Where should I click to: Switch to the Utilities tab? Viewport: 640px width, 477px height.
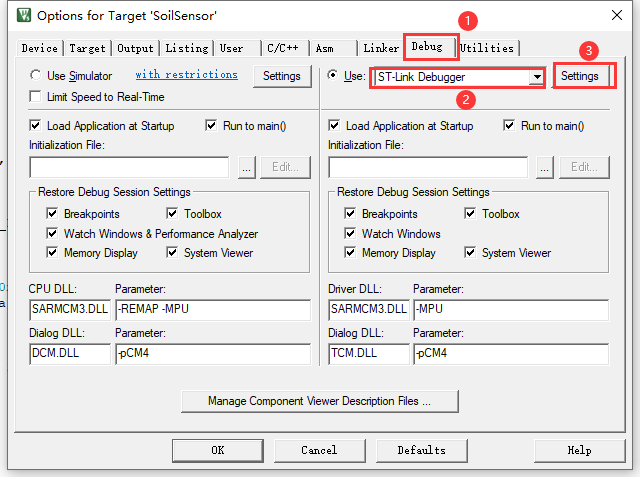(487, 48)
